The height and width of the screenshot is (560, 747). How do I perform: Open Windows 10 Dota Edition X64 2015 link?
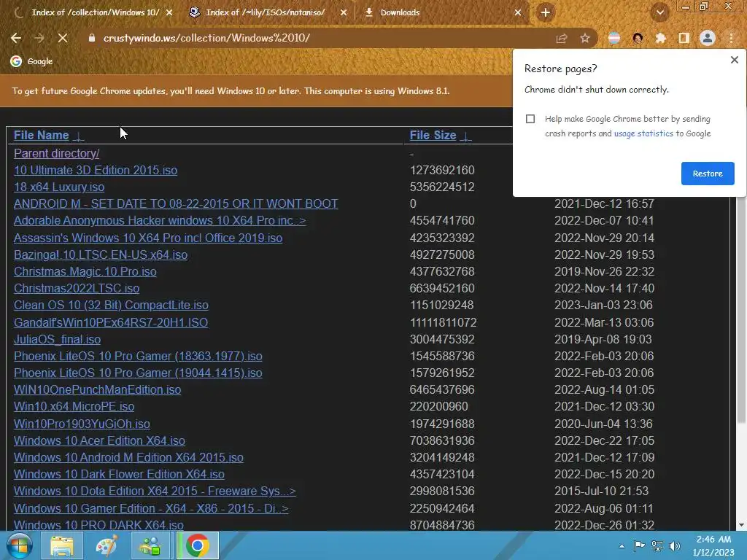pyautogui.click(x=155, y=491)
